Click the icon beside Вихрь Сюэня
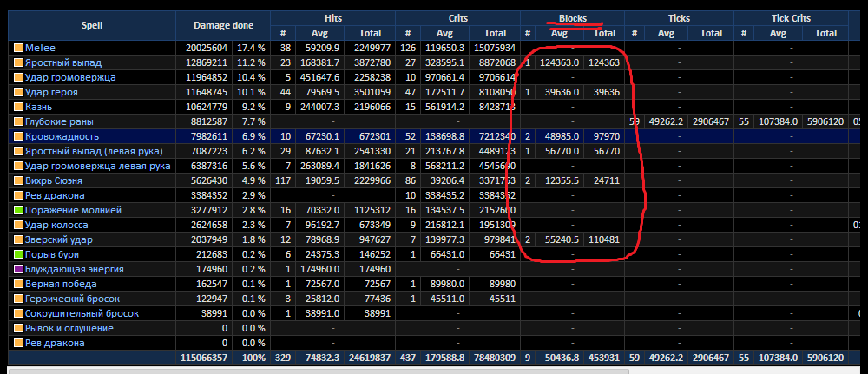Image resolution: width=868 pixels, height=374 pixels. [x=18, y=180]
